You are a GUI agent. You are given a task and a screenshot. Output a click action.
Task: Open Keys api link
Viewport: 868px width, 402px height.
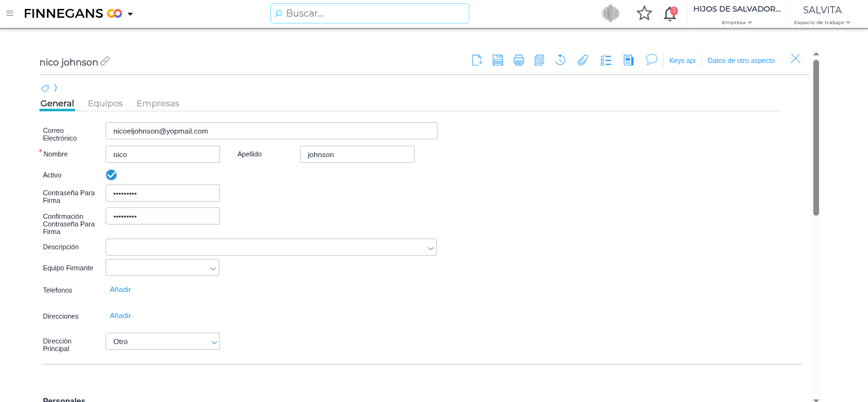coord(682,60)
